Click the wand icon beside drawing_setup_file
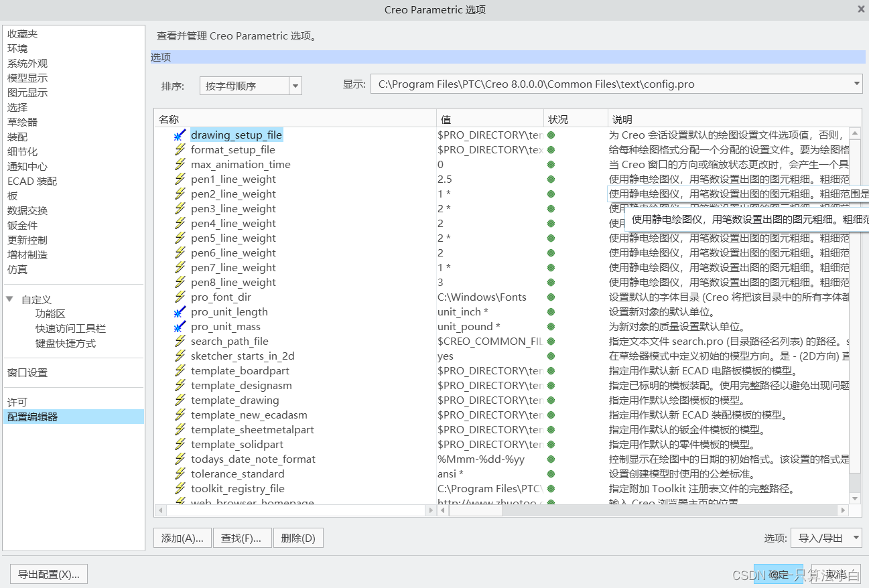 point(180,135)
